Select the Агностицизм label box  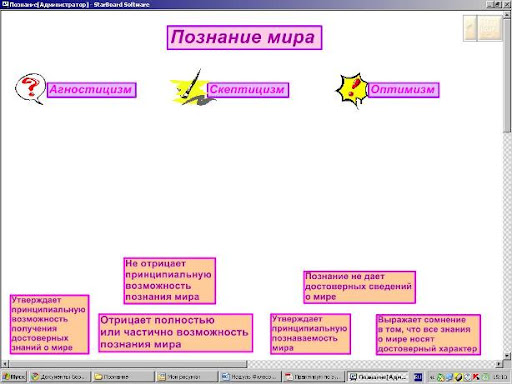pos(91,90)
